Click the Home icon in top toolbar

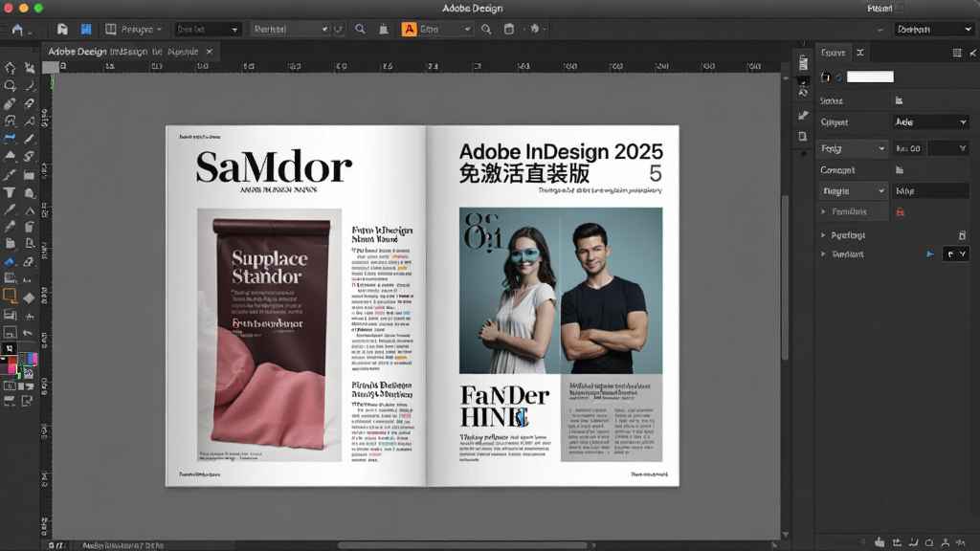point(17,30)
